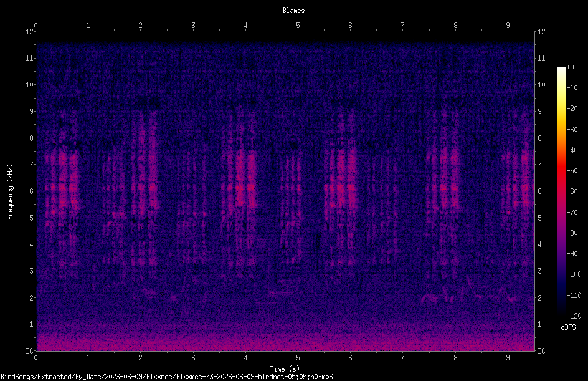The width and height of the screenshot is (588, 381).
Task: Click the "0" tick on the bottom time axis
Action: pyautogui.click(x=36, y=358)
